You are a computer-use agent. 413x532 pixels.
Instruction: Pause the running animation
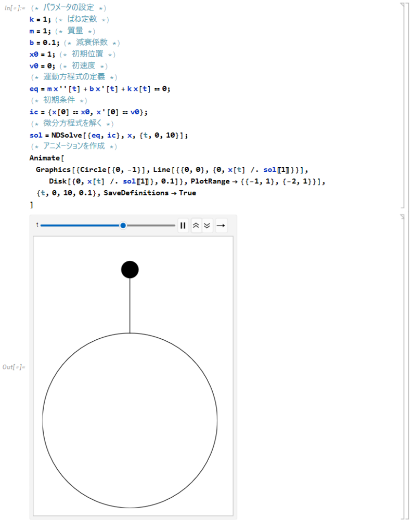pyautogui.click(x=183, y=225)
